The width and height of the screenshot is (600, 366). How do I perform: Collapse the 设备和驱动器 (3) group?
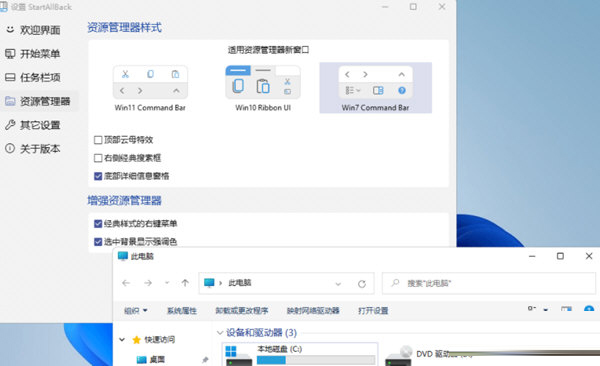(220, 333)
